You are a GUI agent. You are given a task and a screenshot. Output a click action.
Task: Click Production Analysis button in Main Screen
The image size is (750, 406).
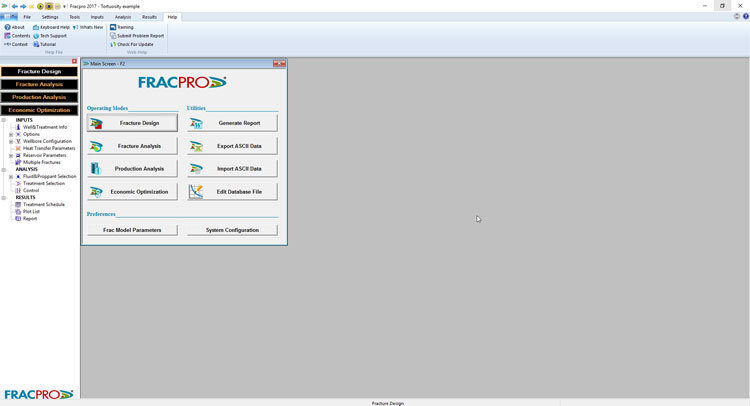click(x=132, y=169)
